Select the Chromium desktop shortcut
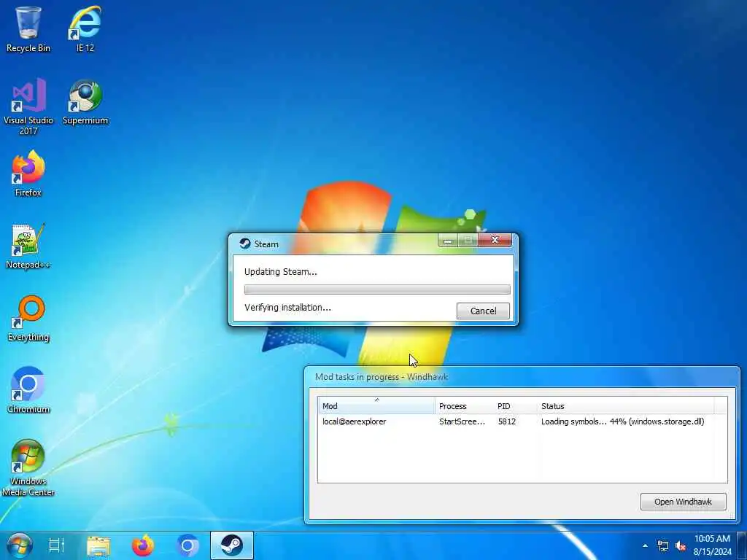747x560 pixels. coord(28,390)
